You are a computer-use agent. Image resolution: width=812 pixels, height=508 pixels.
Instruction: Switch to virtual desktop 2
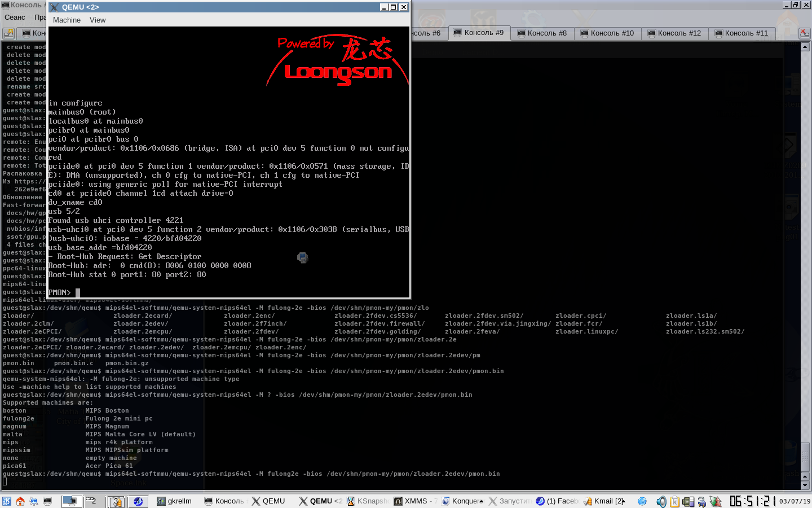pos(94,501)
